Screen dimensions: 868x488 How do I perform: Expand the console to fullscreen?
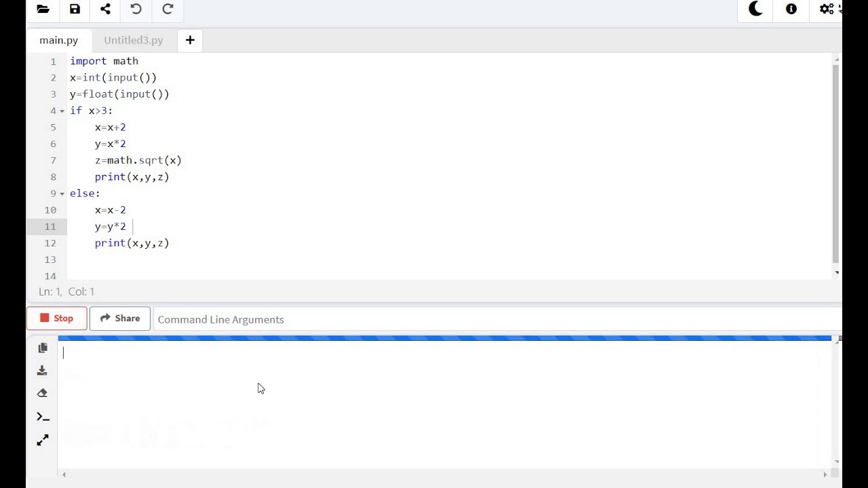43,441
